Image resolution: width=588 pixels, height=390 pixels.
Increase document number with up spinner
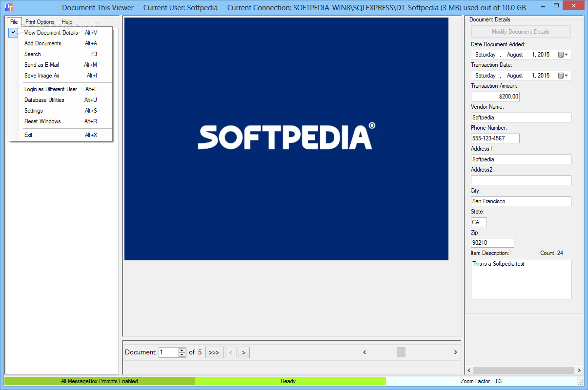click(182, 350)
